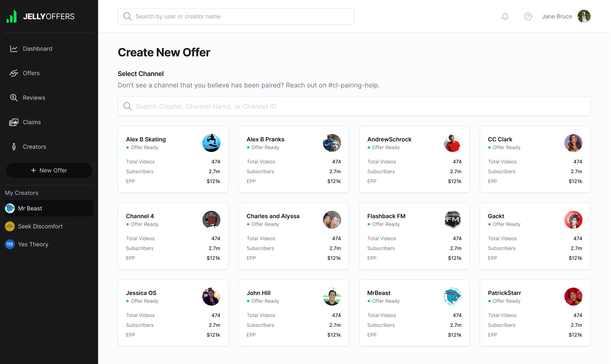Focus the Search Creator, Channel Name field
611x364 pixels.
pyautogui.click(x=354, y=106)
